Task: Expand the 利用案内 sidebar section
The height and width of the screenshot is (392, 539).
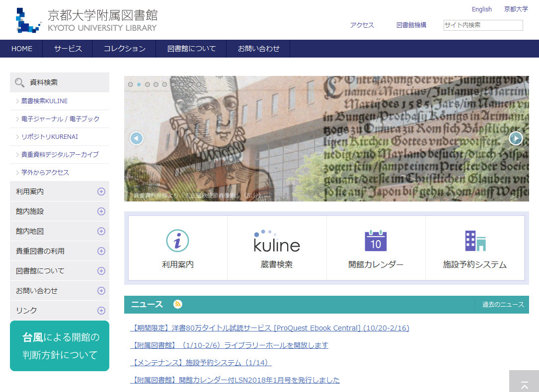Action: [x=101, y=192]
